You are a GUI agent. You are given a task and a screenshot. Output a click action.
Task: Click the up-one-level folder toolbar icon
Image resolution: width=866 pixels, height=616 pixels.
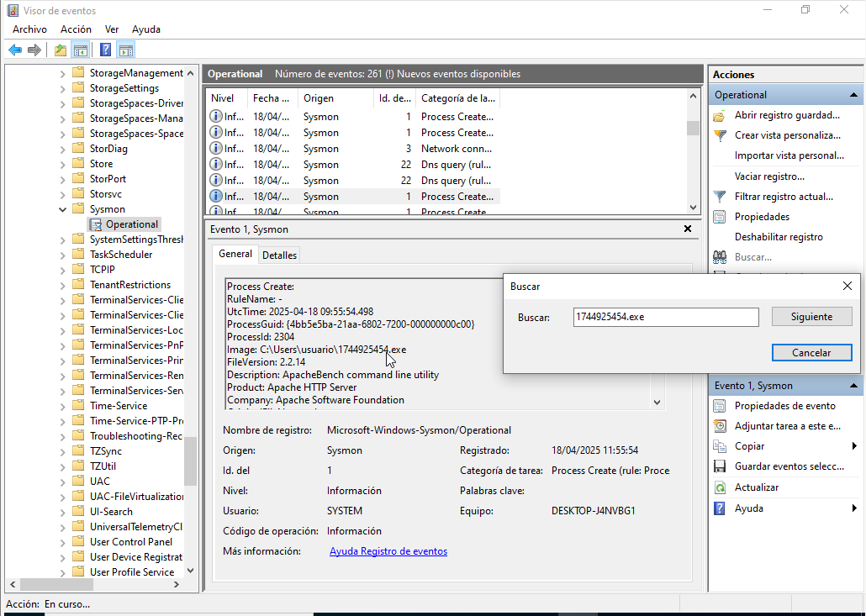tap(61, 50)
